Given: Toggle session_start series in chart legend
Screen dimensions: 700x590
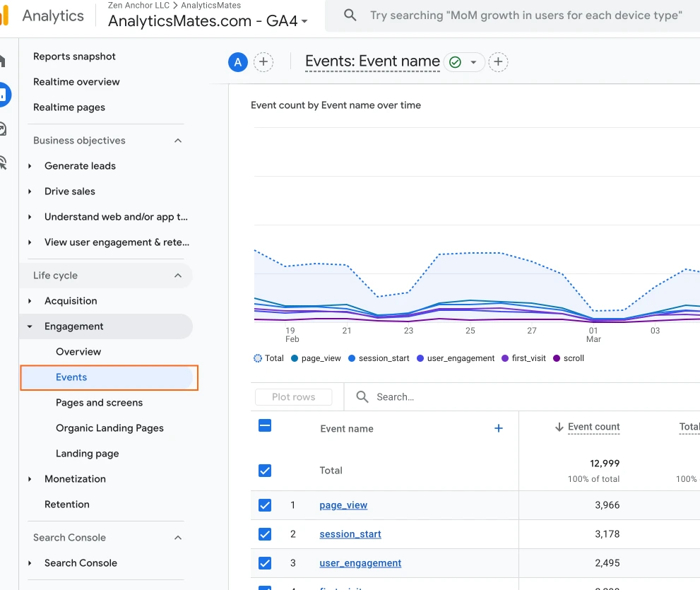Looking at the screenshot, I should tap(379, 358).
